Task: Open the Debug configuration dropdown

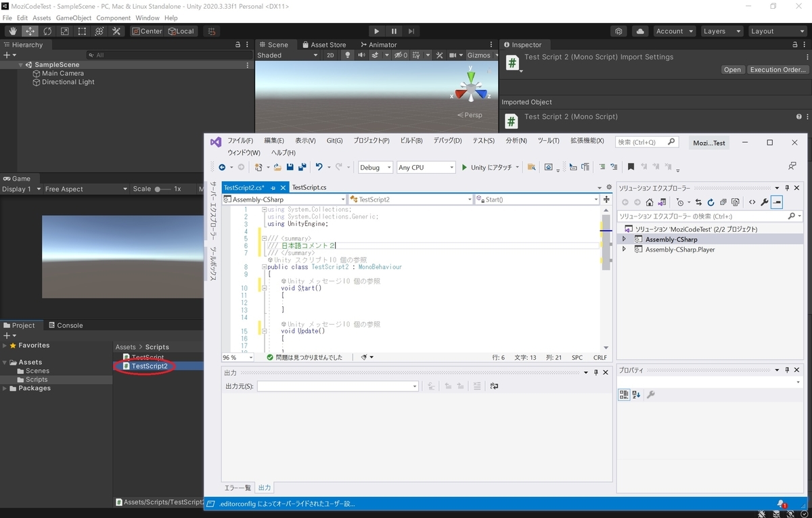Action: (x=375, y=167)
